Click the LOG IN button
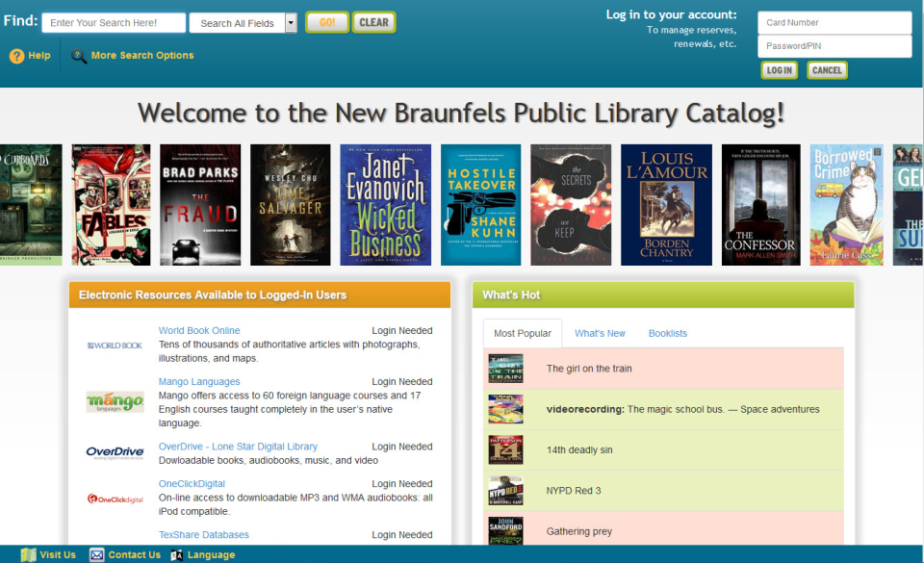This screenshot has width=924, height=563. (779, 69)
